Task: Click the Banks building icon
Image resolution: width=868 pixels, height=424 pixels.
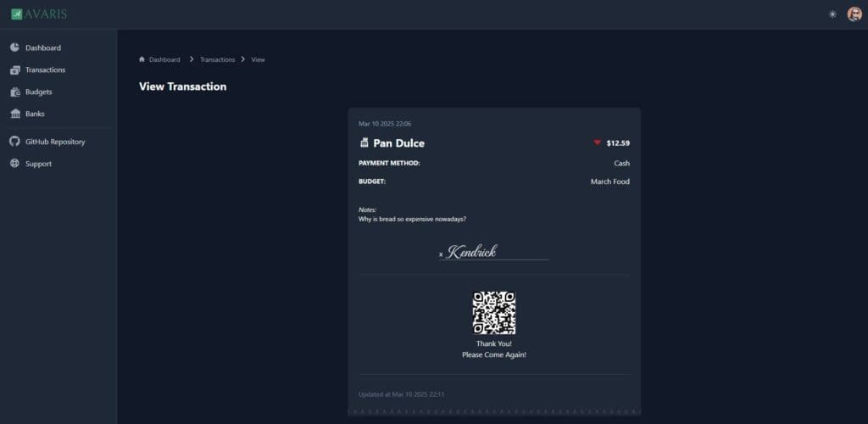Action: (14, 114)
